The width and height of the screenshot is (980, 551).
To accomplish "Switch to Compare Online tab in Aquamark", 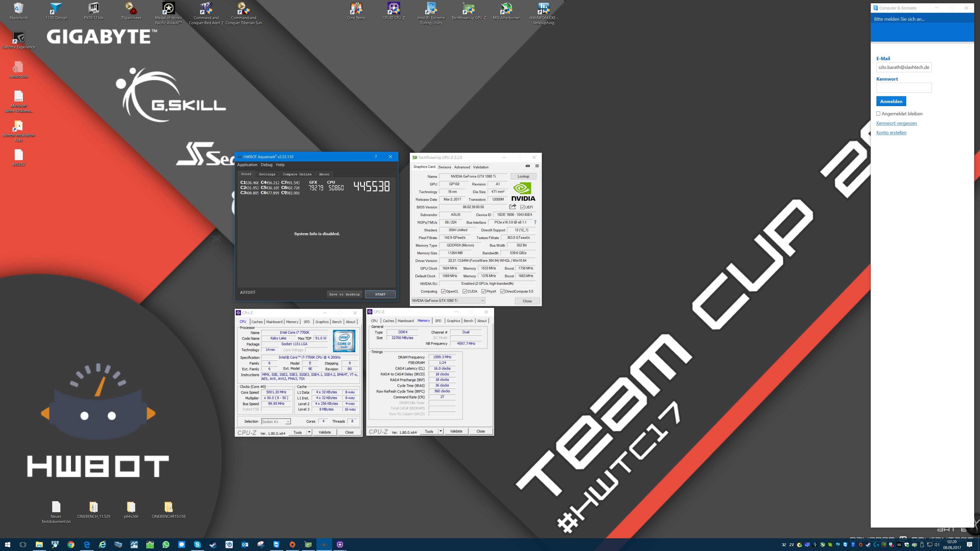I will point(297,174).
